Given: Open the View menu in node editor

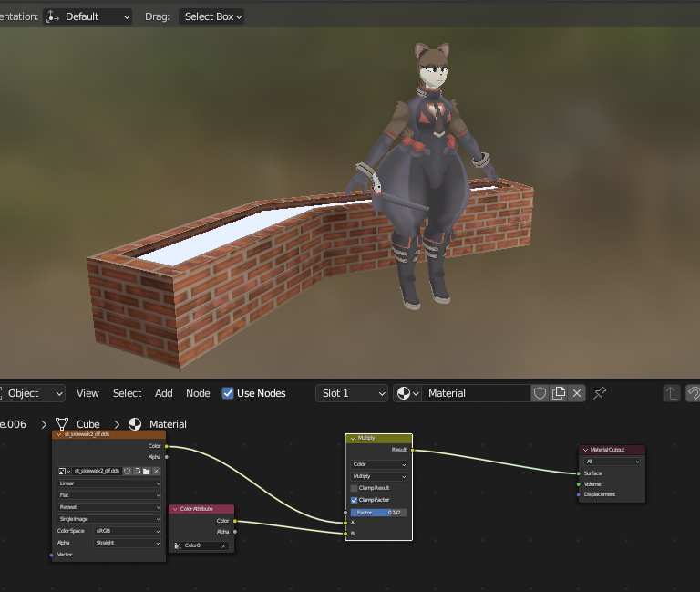Looking at the screenshot, I should (x=87, y=393).
